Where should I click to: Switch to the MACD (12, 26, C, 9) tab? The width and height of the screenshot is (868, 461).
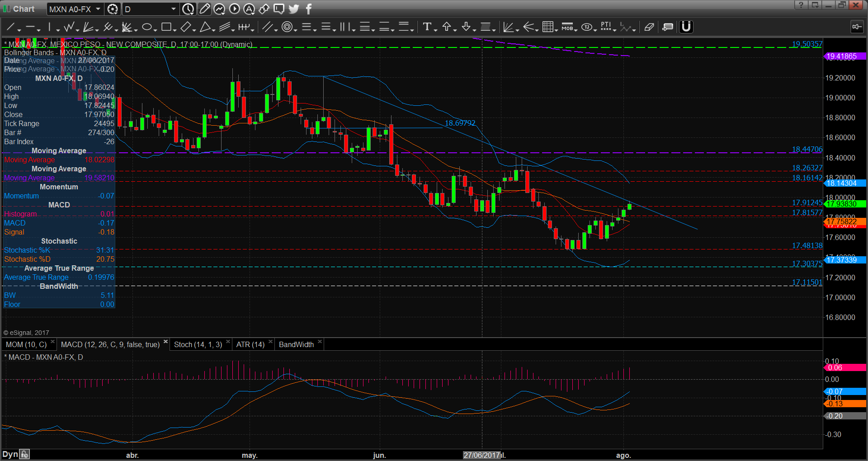[x=110, y=344]
